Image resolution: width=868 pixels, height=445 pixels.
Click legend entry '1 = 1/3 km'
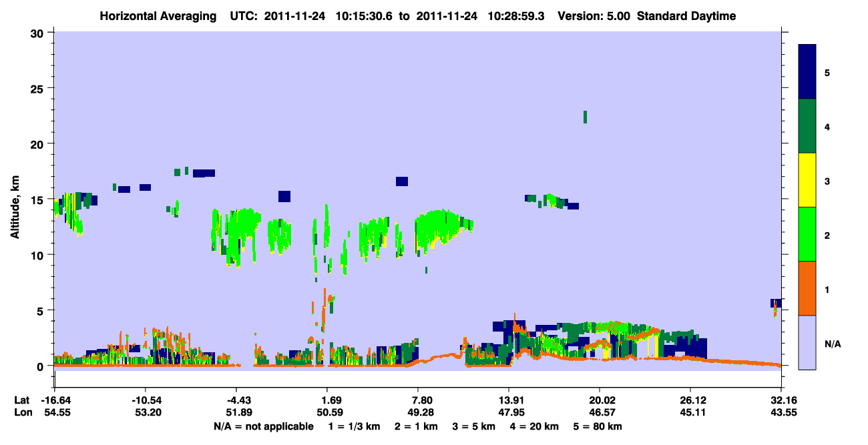[355, 426]
